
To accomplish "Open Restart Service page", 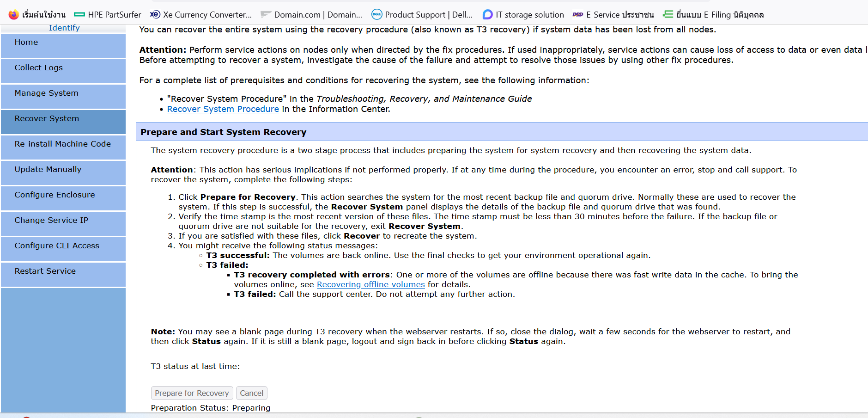I will 63,274.
